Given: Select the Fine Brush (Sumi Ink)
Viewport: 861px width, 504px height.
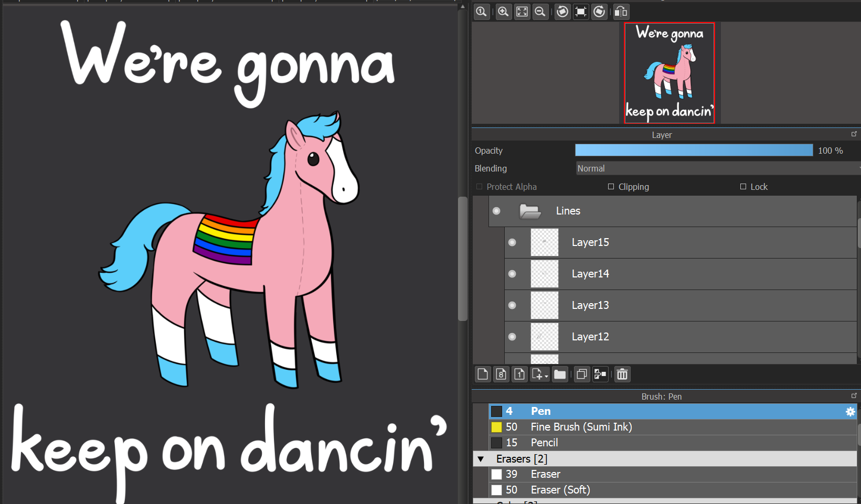Looking at the screenshot, I should click(581, 427).
